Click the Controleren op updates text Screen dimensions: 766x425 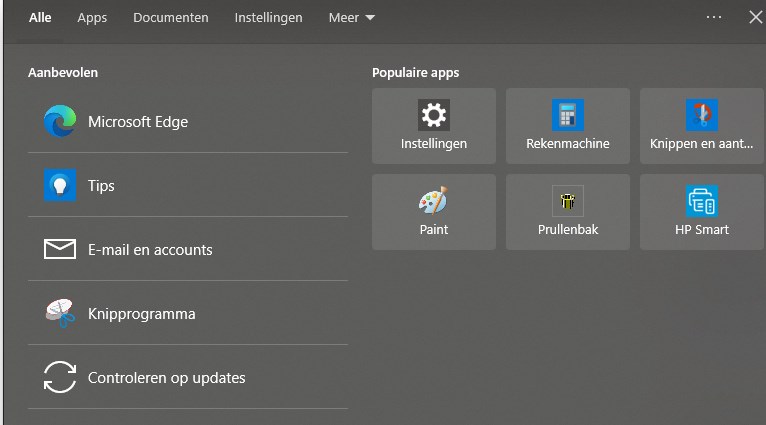click(167, 378)
